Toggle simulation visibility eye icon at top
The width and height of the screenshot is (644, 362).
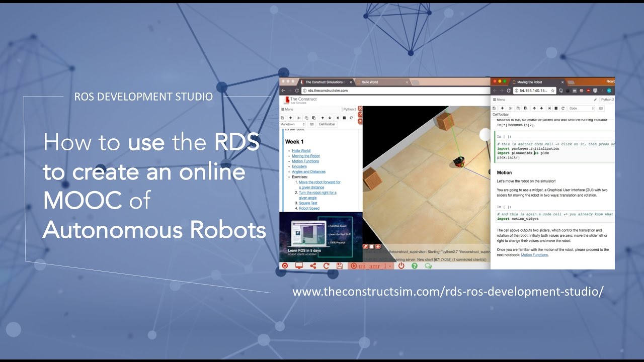point(360,121)
